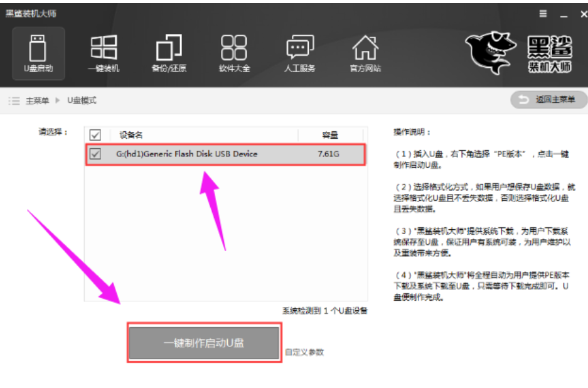This screenshot has width=588, height=388.
Task: Open the U盘启动 tool
Action: tap(38, 53)
